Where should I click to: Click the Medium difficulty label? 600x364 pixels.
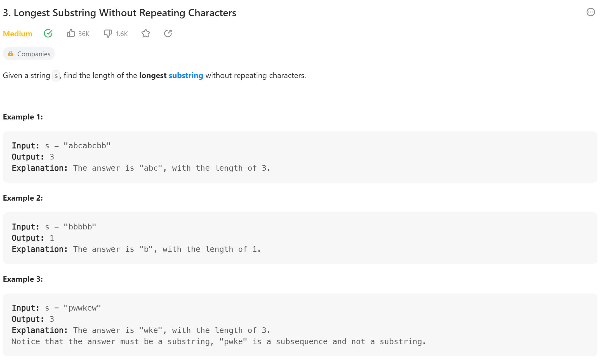[x=18, y=34]
